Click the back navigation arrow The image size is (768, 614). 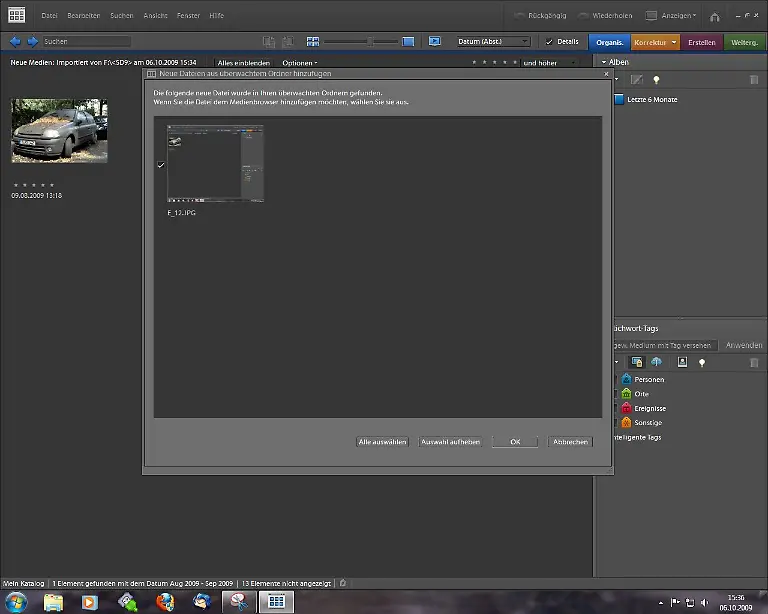[15, 41]
